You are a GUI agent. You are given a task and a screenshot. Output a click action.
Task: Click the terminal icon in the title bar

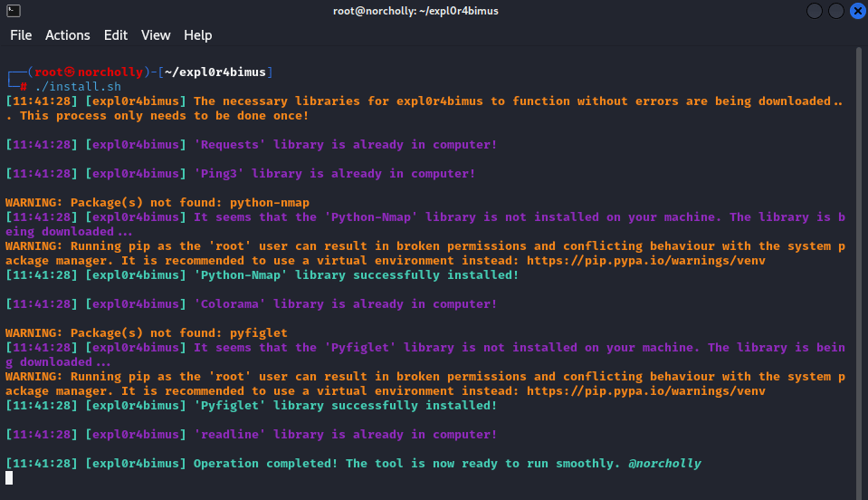(13, 11)
